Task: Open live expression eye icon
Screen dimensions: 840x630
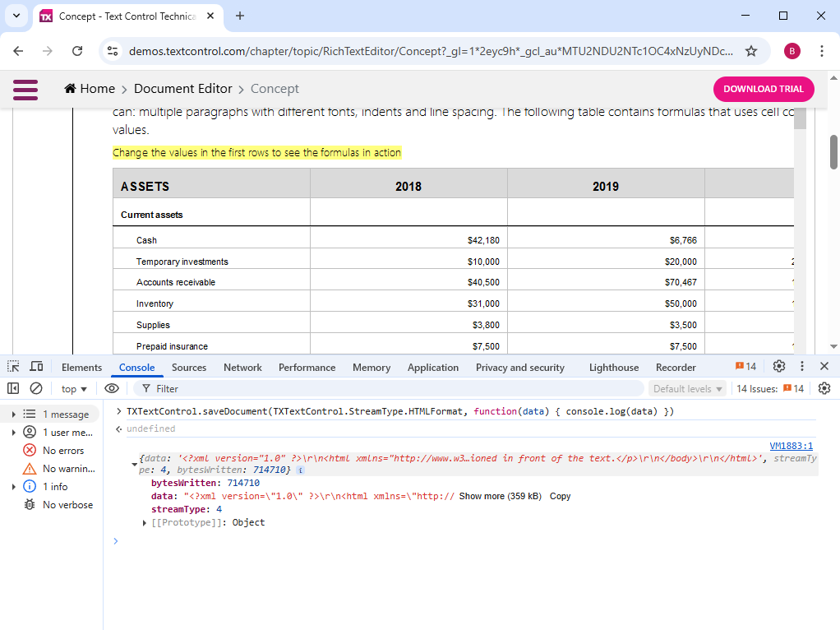Action: click(112, 388)
